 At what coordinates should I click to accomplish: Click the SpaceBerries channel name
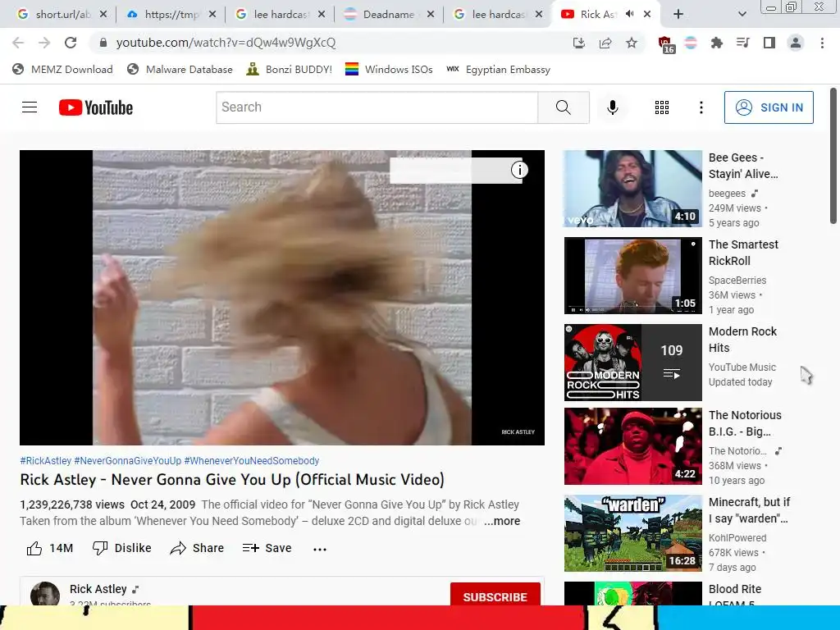tap(737, 281)
